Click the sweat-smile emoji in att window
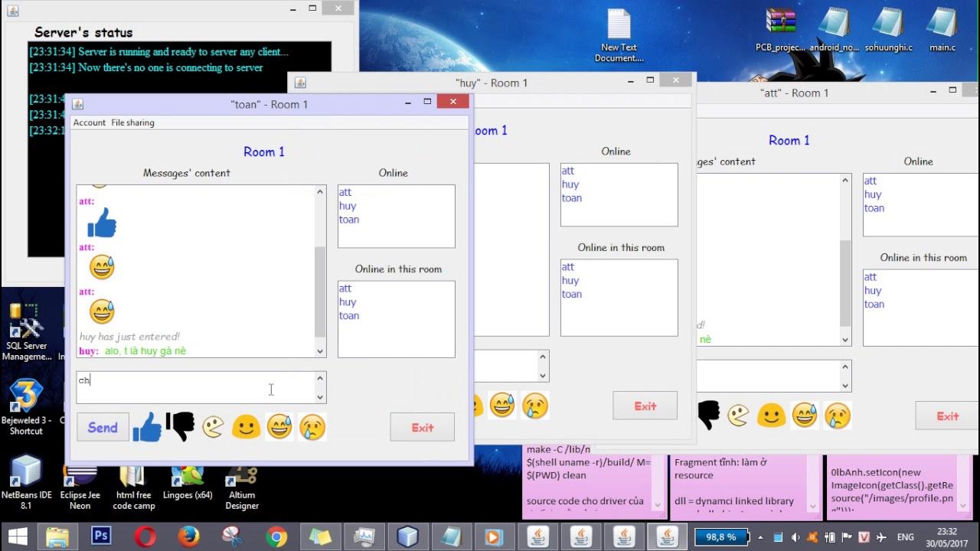This screenshot has height=551, width=980. click(805, 416)
